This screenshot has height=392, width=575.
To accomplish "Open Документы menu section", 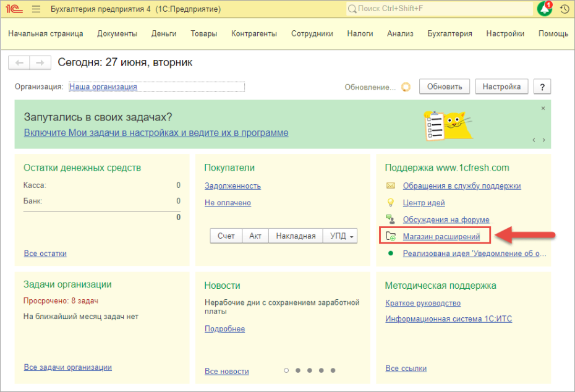I will pos(117,34).
